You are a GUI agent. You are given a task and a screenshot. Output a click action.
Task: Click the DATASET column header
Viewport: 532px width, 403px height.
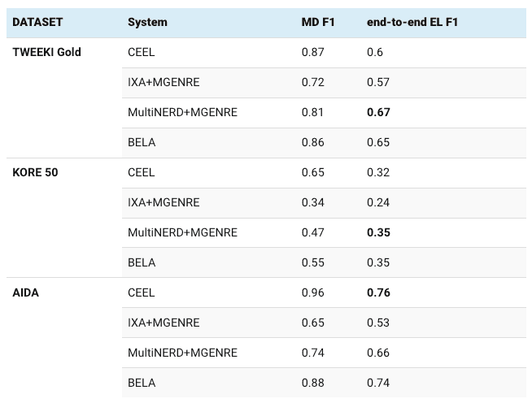(x=37, y=22)
